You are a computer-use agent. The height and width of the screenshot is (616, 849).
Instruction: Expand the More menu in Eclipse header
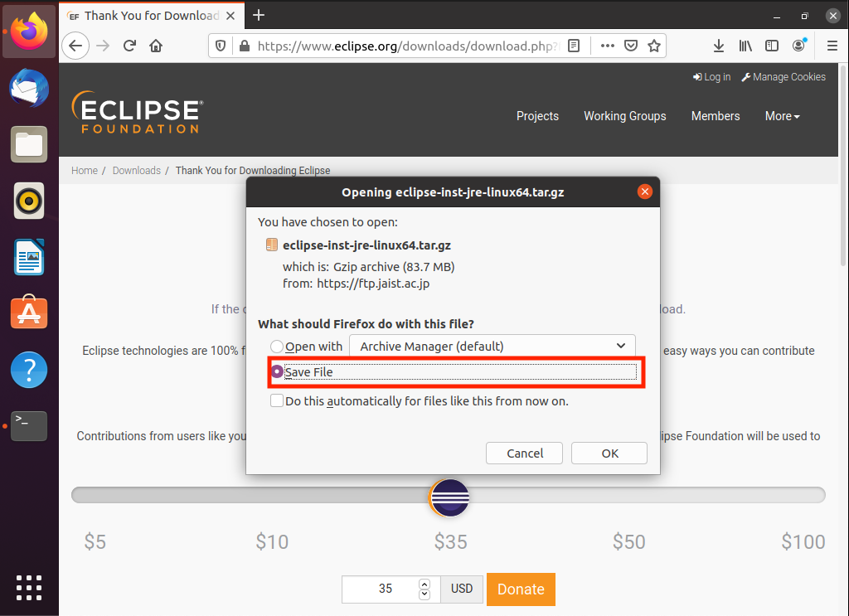782,116
